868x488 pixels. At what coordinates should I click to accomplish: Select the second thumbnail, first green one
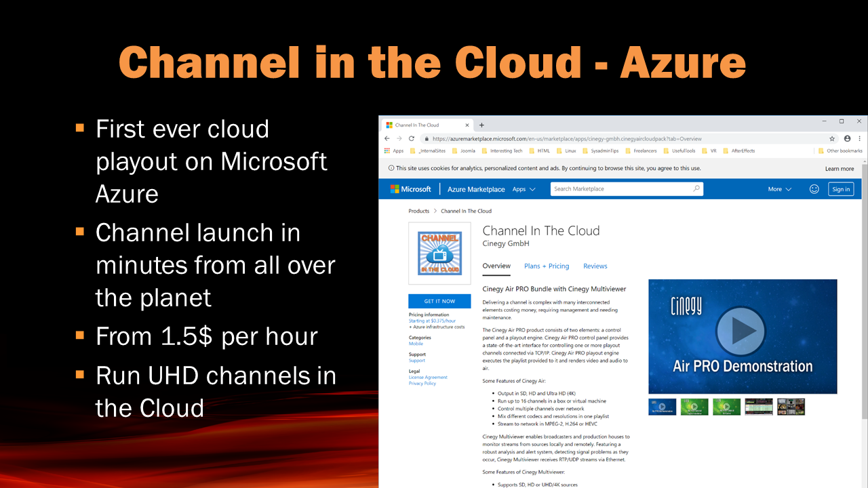(x=694, y=407)
